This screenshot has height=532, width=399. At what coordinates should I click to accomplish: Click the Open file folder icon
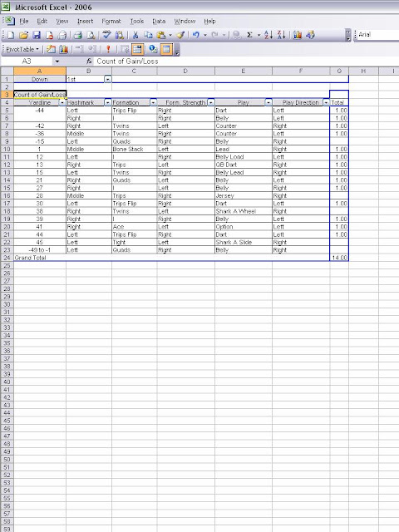click(23, 35)
